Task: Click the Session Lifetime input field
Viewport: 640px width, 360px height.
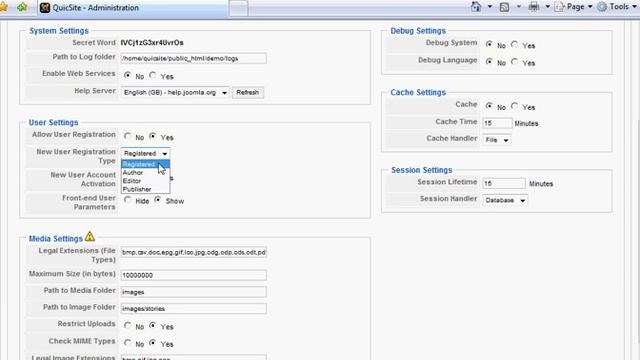Action: click(504, 184)
